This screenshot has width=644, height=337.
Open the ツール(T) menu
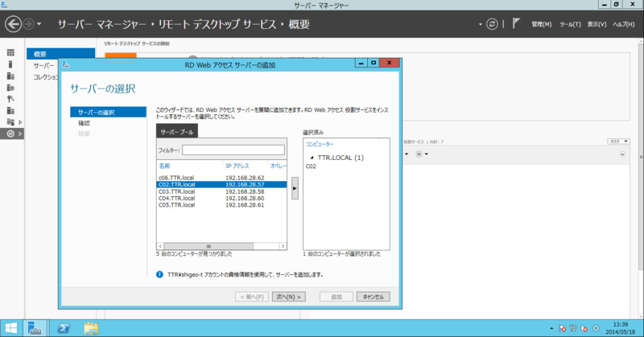(570, 25)
